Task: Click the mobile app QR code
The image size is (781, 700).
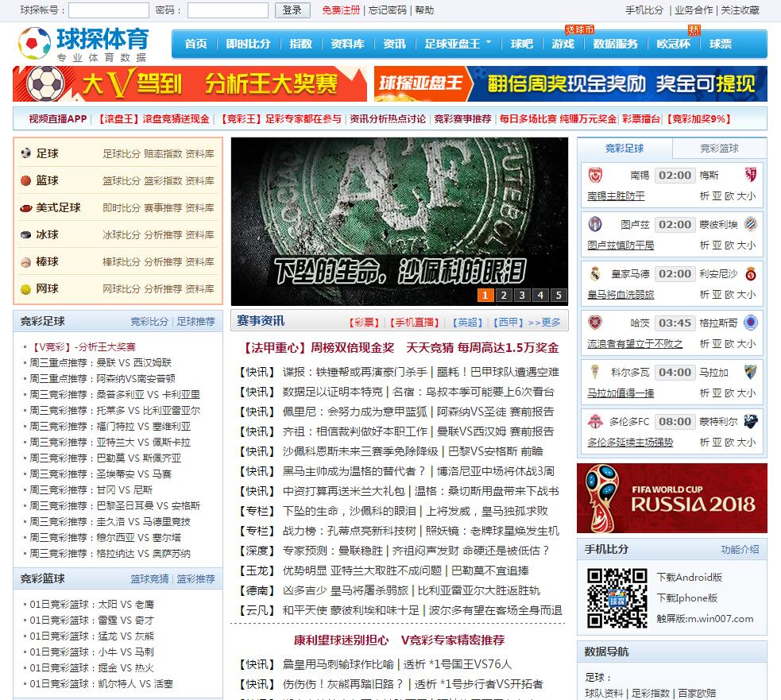Action: (x=617, y=598)
